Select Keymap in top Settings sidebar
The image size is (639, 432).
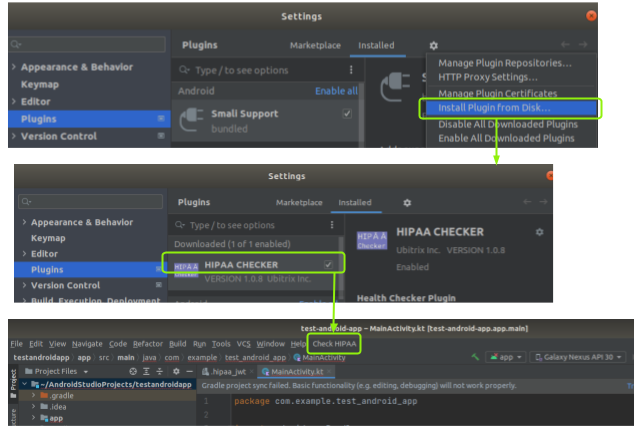40,84
